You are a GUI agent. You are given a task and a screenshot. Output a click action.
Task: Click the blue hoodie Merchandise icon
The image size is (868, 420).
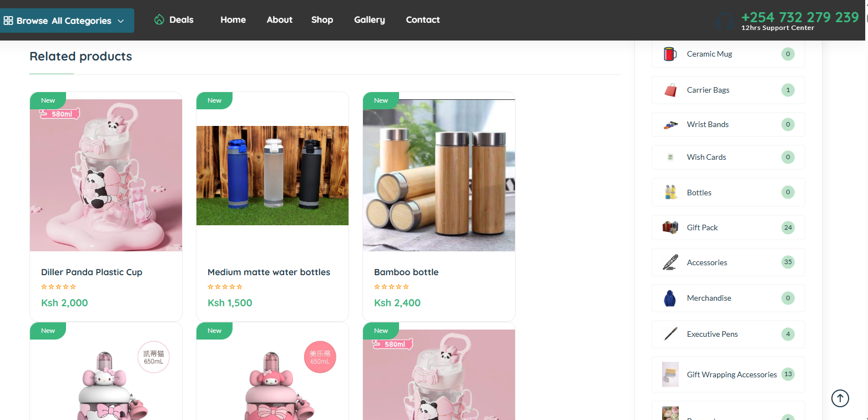coord(670,298)
